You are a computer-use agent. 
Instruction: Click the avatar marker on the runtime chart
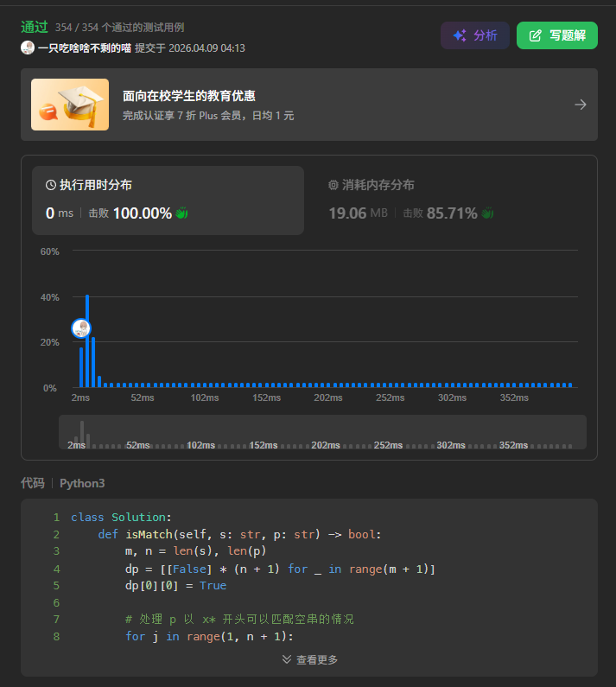pyautogui.click(x=81, y=328)
